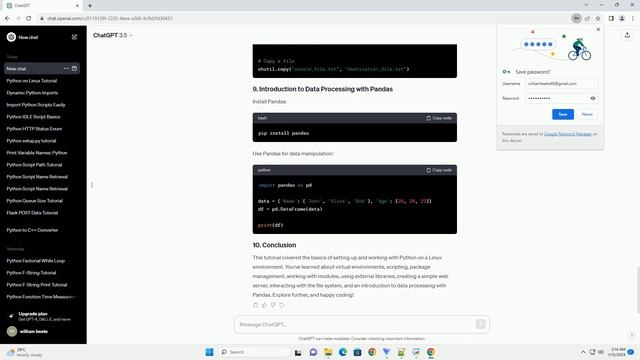The height and width of the screenshot is (360, 640).
Task: Click the Save button in the password popup
Action: pyautogui.click(x=563, y=114)
